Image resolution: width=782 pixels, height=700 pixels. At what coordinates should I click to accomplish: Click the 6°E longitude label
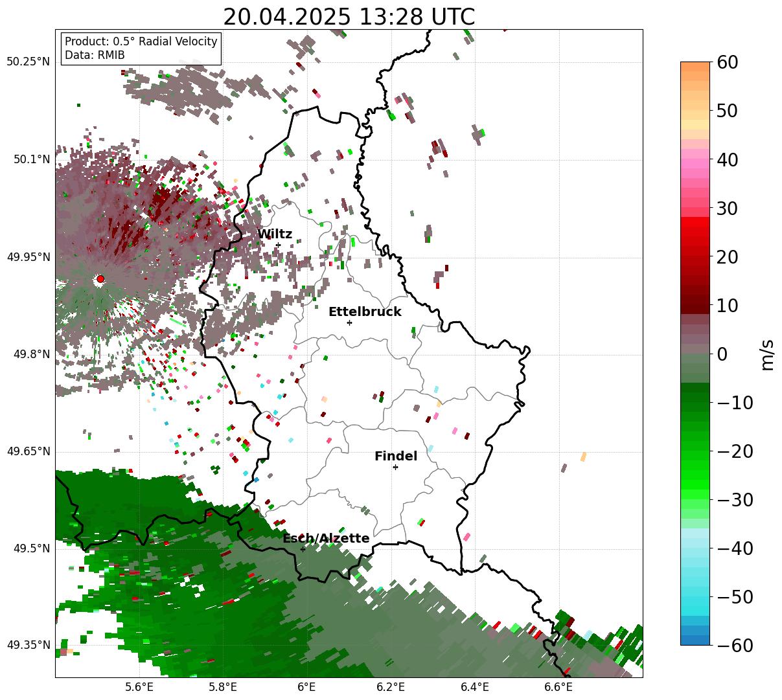pos(306,687)
